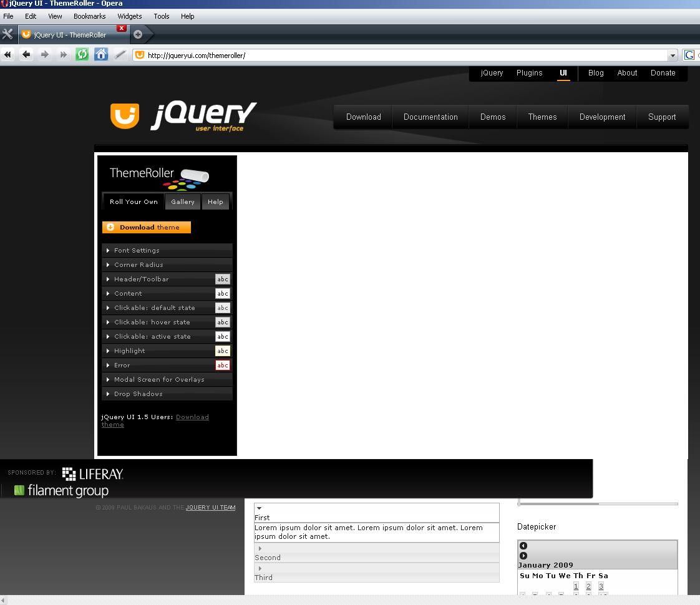Viewport: 700px width, 605px height.
Task: Open a new tab with plus icon
Action: click(138, 34)
